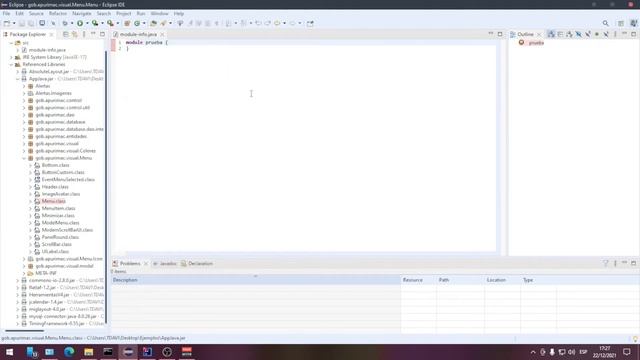This screenshot has width=640, height=360.
Task: Open Package Explorer view menu (three dots)
Action: pyautogui.click(x=84, y=34)
